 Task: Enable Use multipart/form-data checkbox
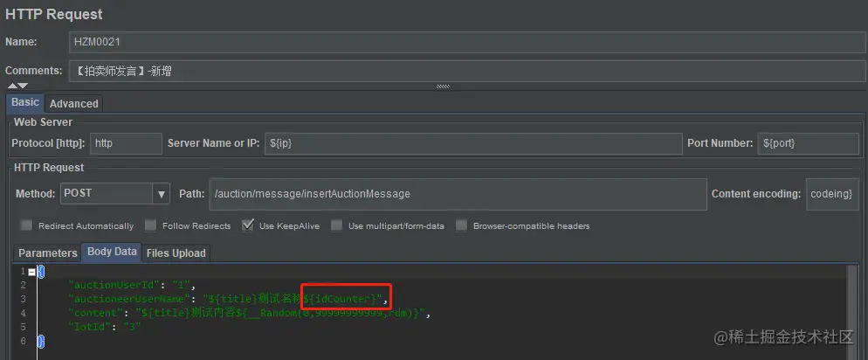point(336,225)
